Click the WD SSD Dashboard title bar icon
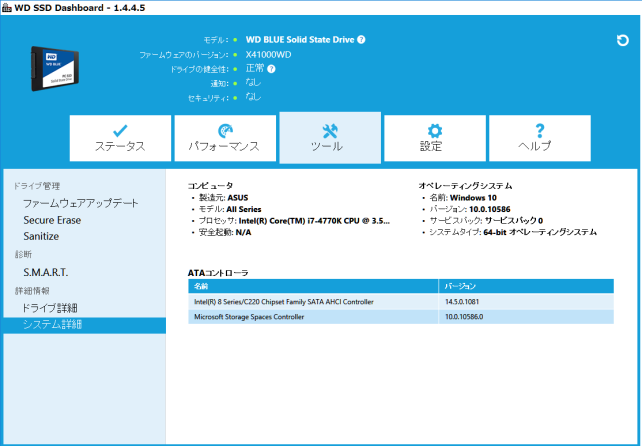642x446 pixels. (7, 7)
